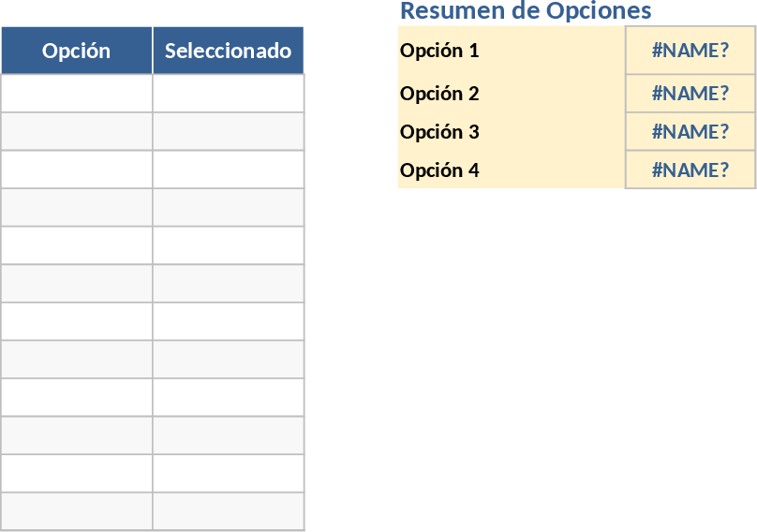Click first empty cell under Seleccionado header
The height and width of the screenshot is (532, 757).
228,94
